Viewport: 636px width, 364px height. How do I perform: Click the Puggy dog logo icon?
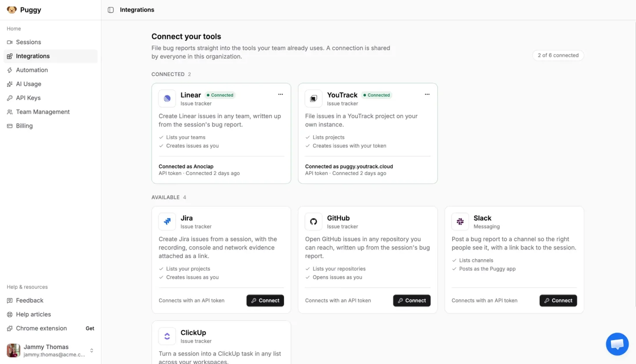tap(12, 10)
